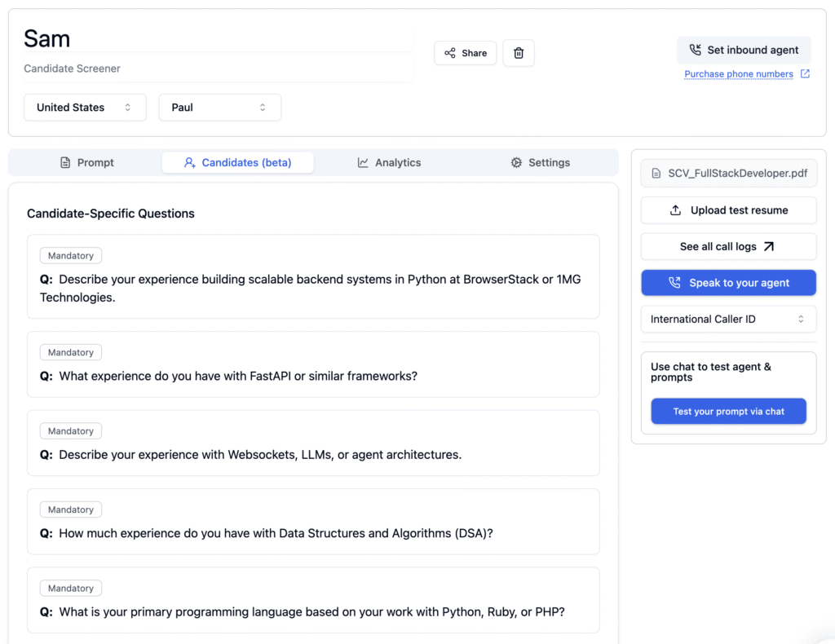Click "Use chat to test agent & prompts" text
The image size is (835, 644).
point(710,372)
